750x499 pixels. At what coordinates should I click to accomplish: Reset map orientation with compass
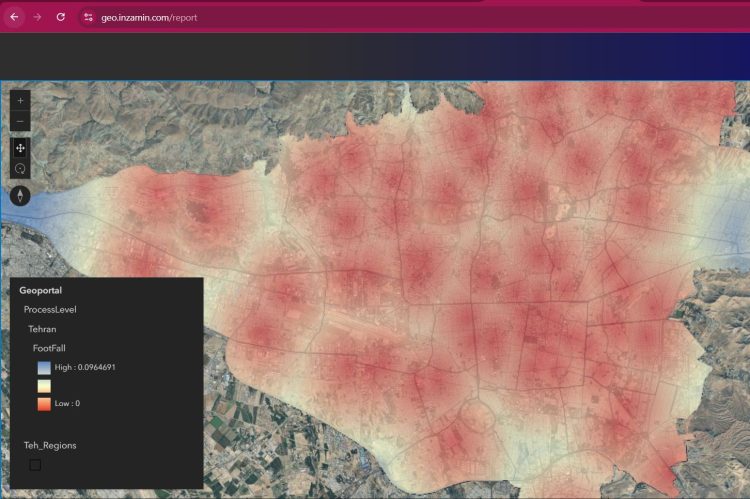[21, 195]
